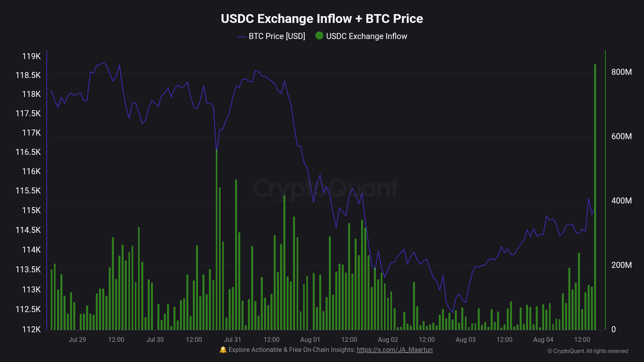Toggle the USDC Exchange Inflow legend entry
This screenshot has width=644, height=362.
tap(361, 36)
